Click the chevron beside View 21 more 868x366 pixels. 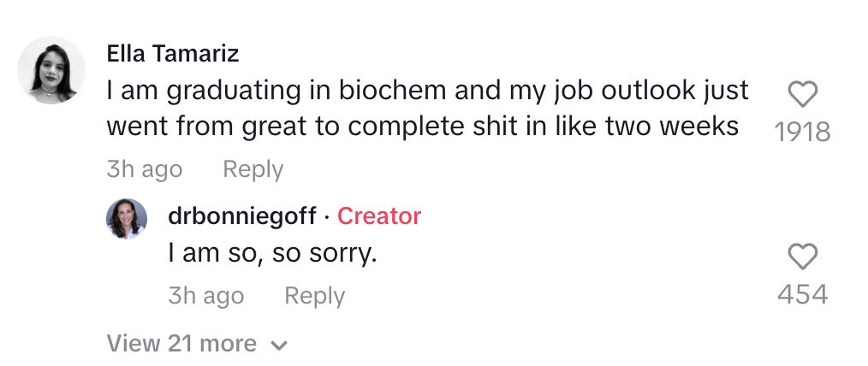278,345
